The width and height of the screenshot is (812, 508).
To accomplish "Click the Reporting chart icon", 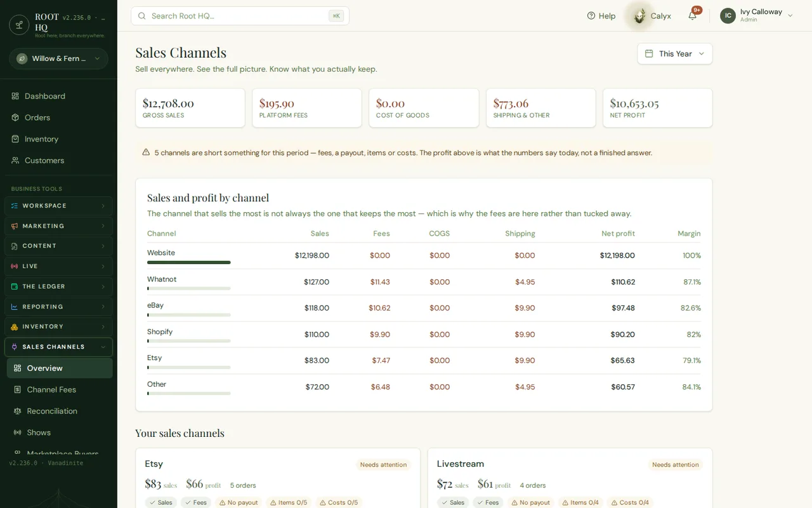I will [x=15, y=307].
